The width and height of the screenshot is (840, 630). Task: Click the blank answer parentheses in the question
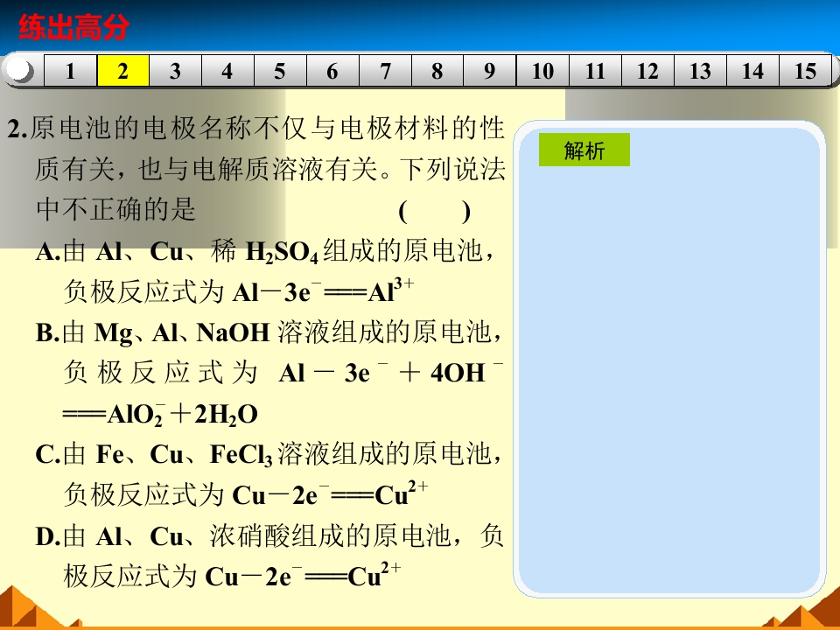(434, 211)
